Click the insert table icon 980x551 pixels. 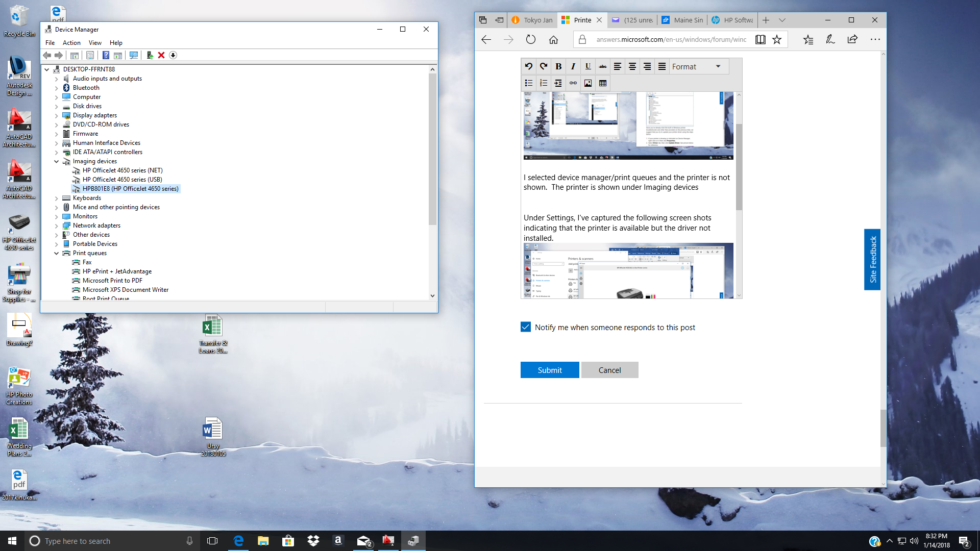tap(603, 83)
